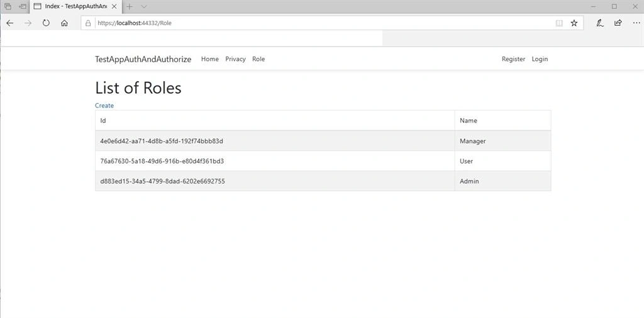This screenshot has width=644, height=318.
Task: Click the Id column header
Action: click(275, 121)
